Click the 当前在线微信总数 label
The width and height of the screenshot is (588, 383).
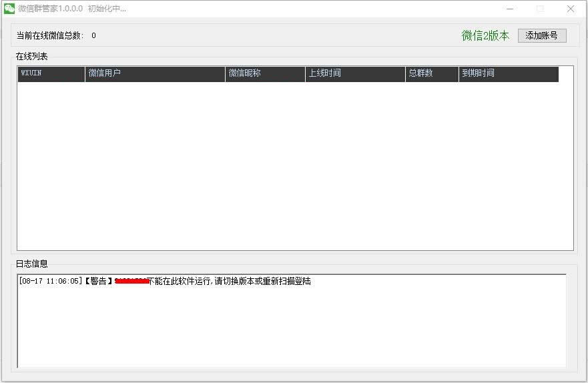tap(50, 35)
